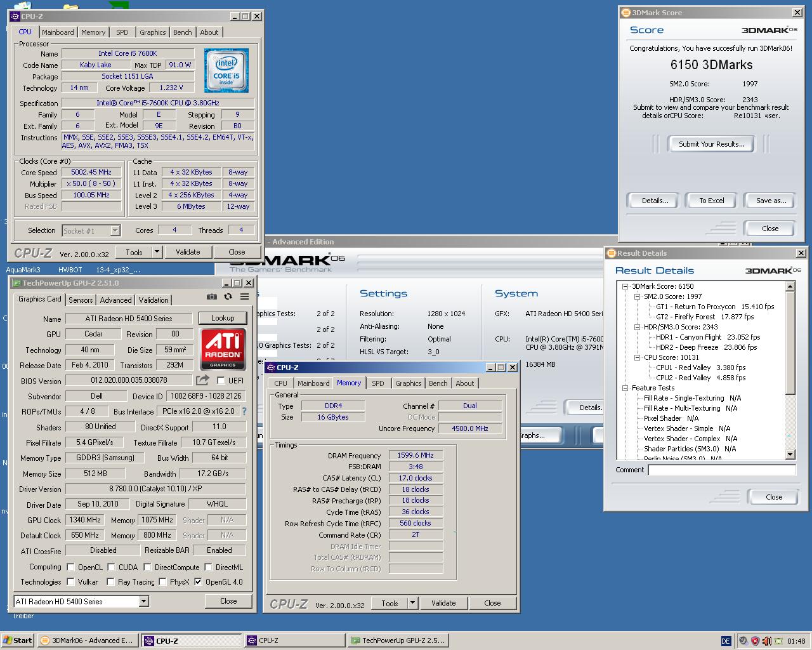812x650 pixels.
Task: Open Tools dropdown arrow in CPU window
Action: coord(157,252)
